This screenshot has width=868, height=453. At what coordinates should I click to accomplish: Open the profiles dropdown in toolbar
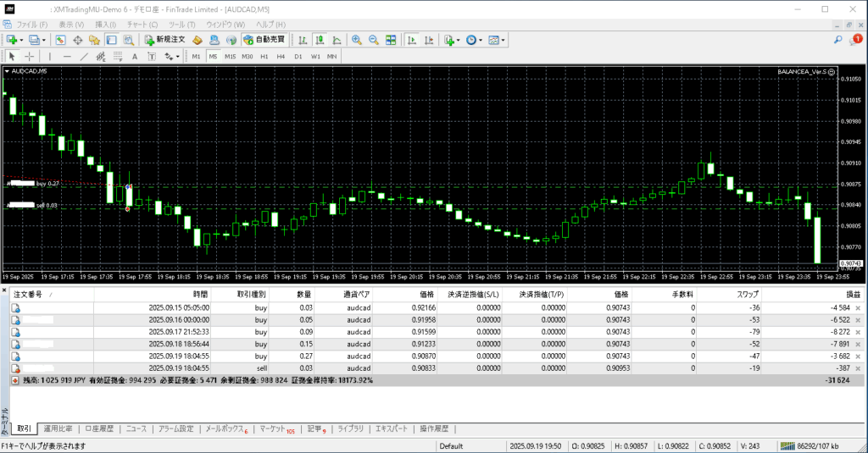43,40
